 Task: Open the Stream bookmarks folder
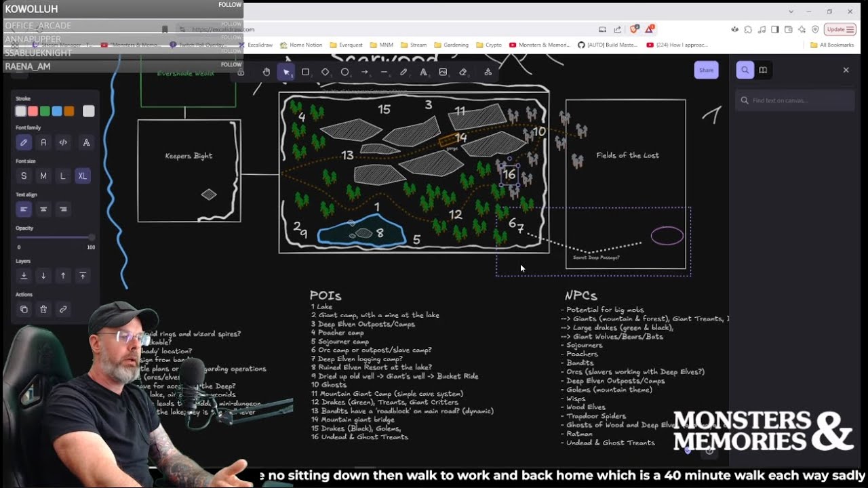[414, 45]
